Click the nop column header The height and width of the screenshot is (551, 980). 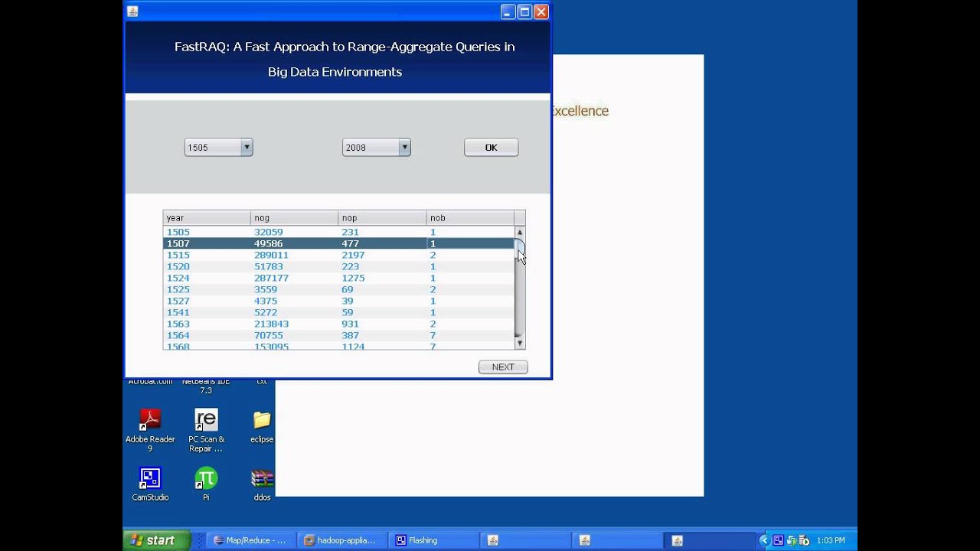382,218
